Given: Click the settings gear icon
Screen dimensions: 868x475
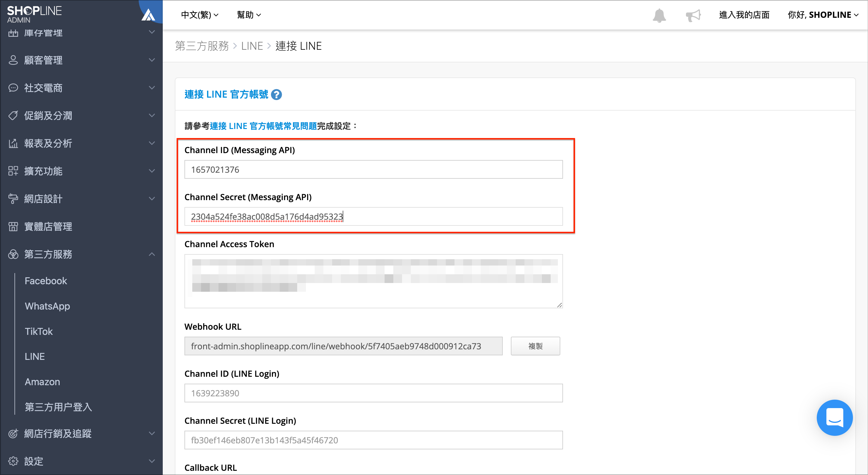Looking at the screenshot, I should coord(13,461).
